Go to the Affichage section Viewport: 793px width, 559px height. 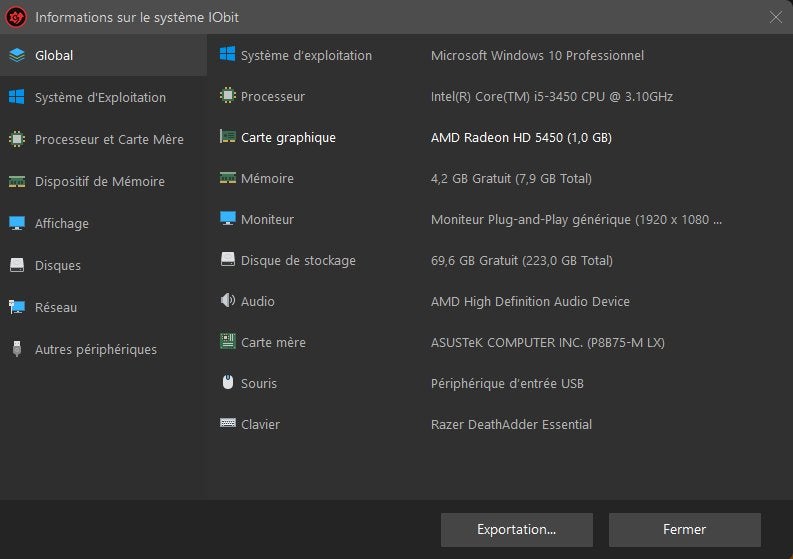click(103, 223)
